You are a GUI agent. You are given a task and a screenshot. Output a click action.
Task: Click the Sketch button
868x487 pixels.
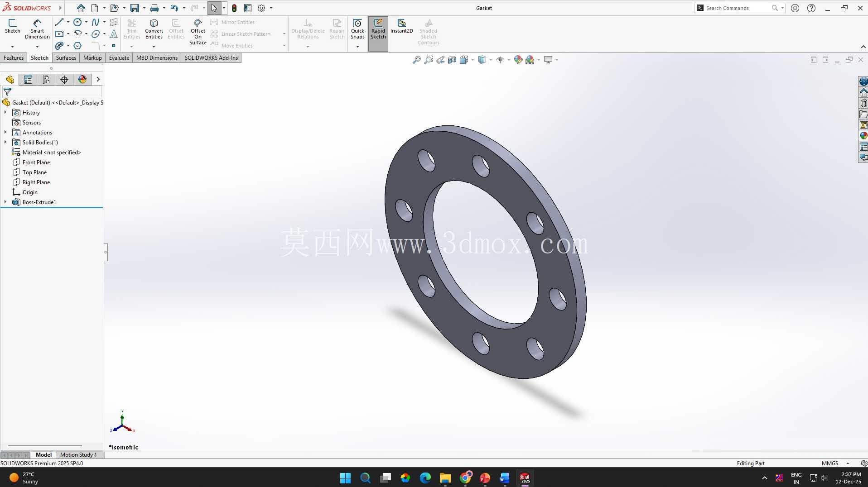12,26
